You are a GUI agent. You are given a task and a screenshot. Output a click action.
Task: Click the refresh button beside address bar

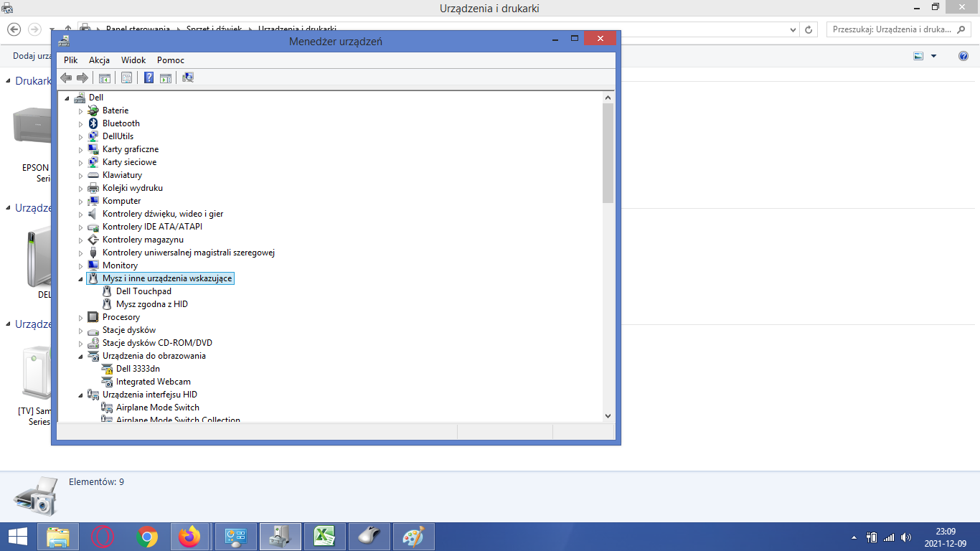point(809,29)
